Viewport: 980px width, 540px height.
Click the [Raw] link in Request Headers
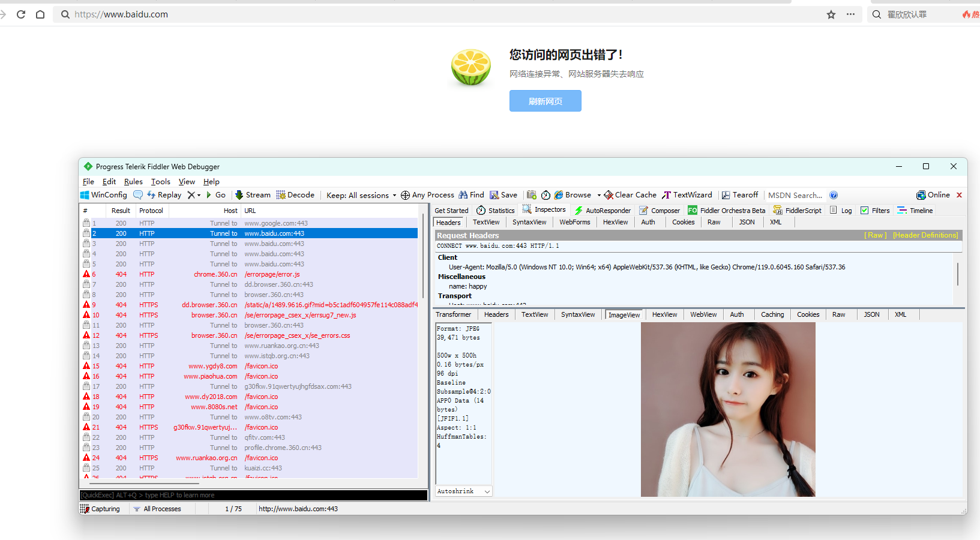pyautogui.click(x=875, y=235)
